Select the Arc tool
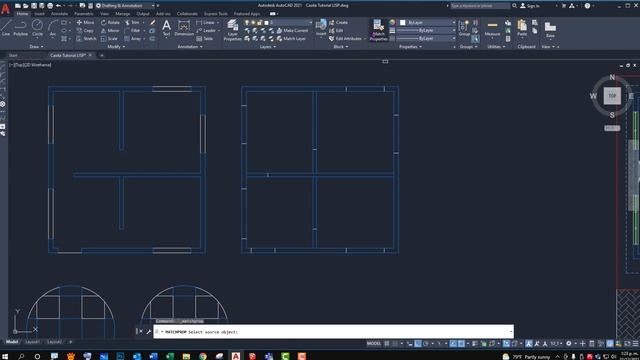The height and width of the screenshot is (360, 640). coord(53,28)
